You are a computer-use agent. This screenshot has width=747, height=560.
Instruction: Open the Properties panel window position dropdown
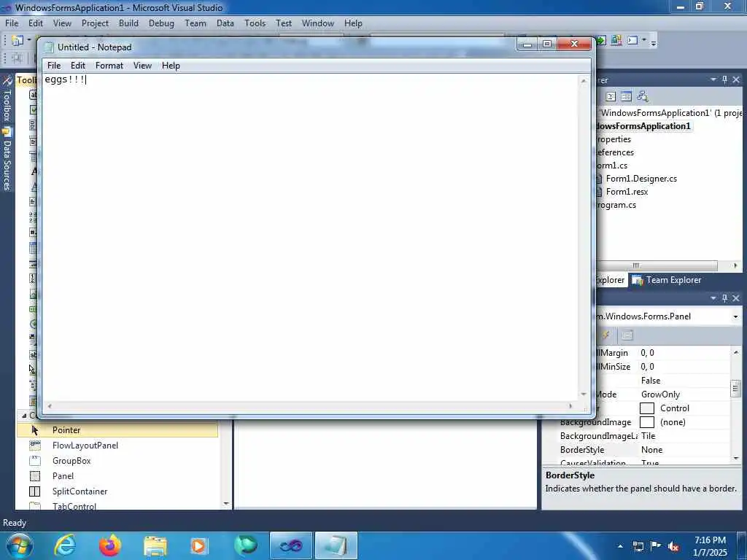tap(713, 297)
